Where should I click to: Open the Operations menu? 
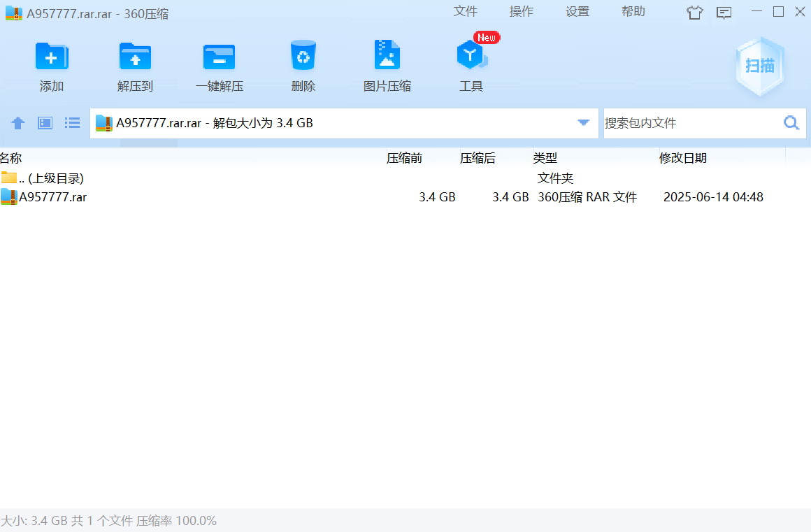[x=521, y=12]
